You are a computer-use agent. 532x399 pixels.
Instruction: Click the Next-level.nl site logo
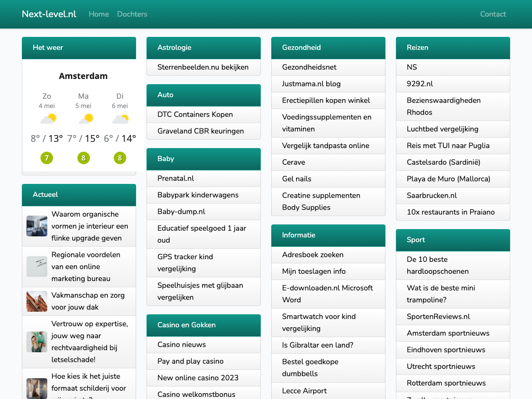coord(49,14)
